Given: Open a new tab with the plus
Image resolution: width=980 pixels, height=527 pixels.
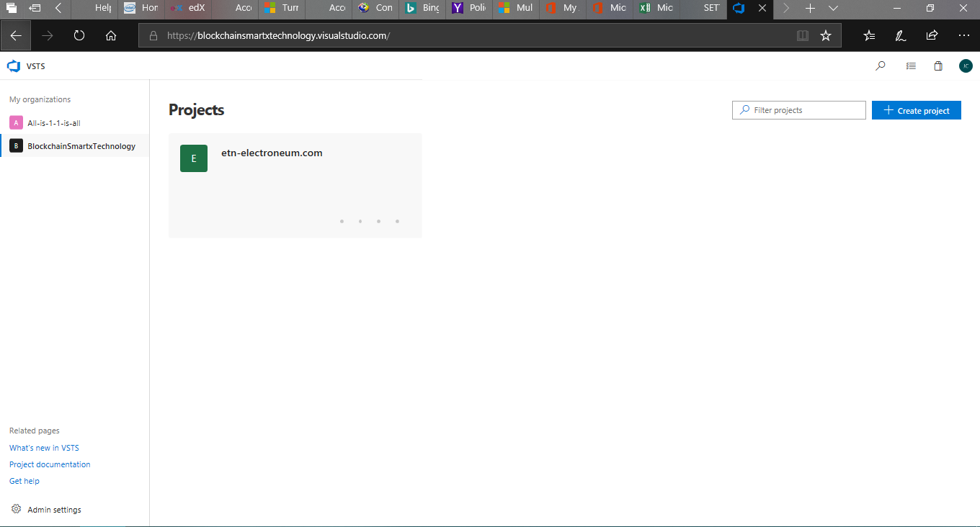Looking at the screenshot, I should (x=810, y=8).
